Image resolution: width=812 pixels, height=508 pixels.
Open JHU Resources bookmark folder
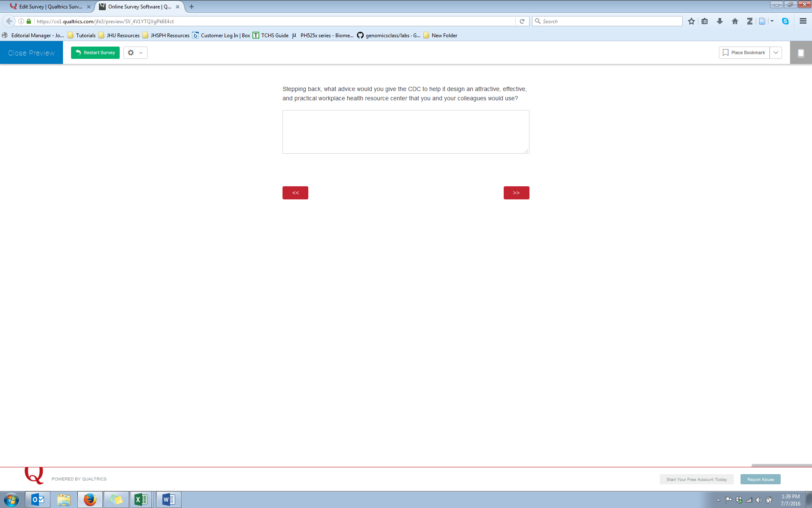pos(119,36)
